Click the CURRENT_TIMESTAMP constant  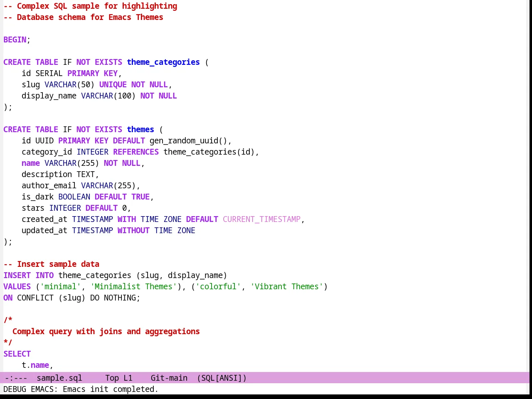(261, 219)
